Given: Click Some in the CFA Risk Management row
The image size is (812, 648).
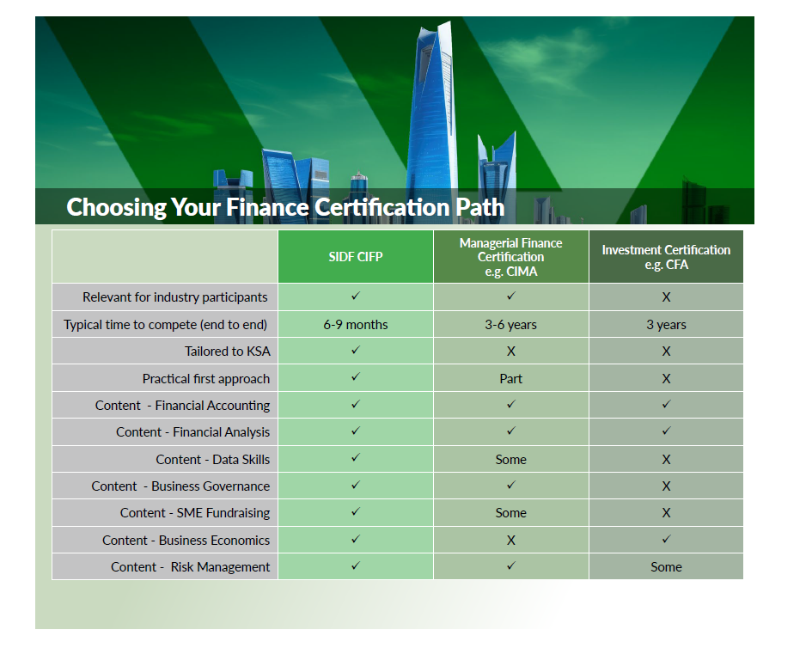Looking at the screenshot, I should (x=666, y=567).
